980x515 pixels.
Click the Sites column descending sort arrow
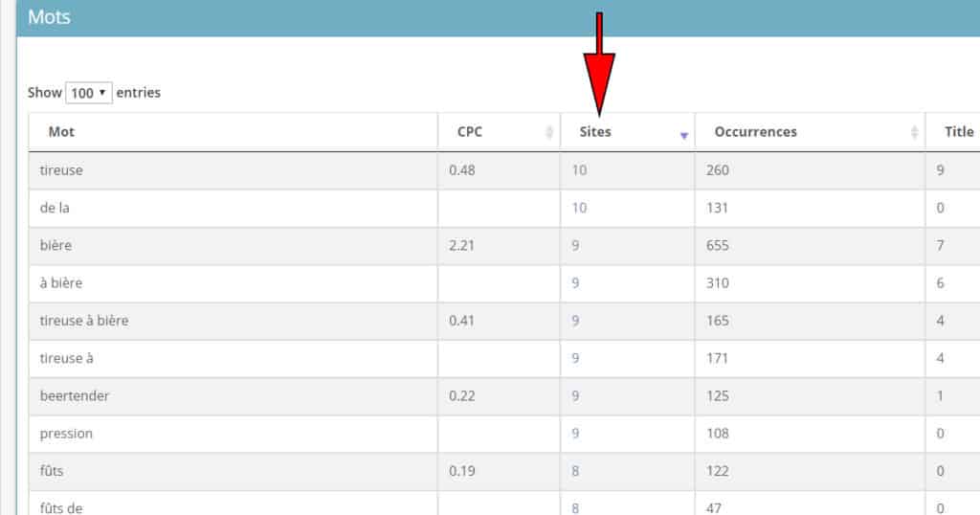click(x=683, y=136)
